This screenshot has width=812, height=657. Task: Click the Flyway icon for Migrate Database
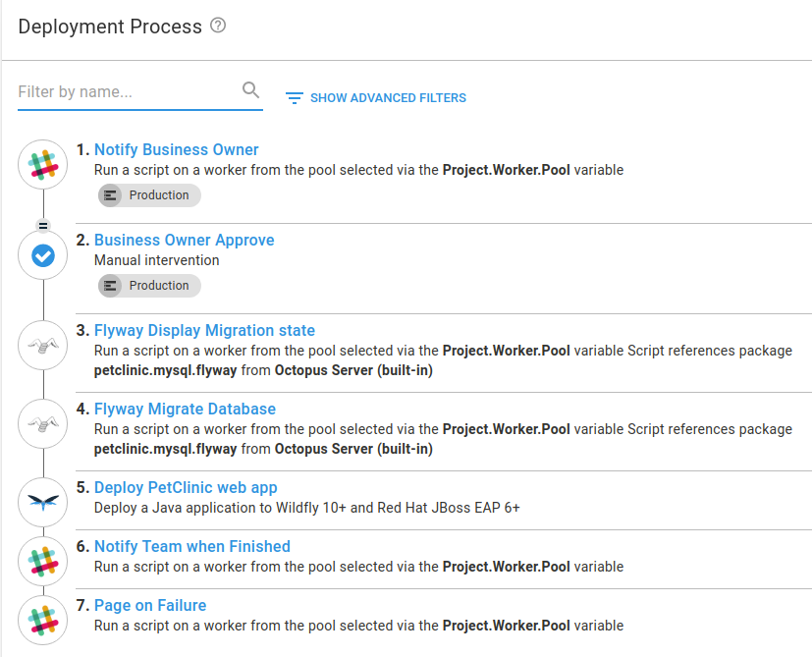click(x=42, y=423)
